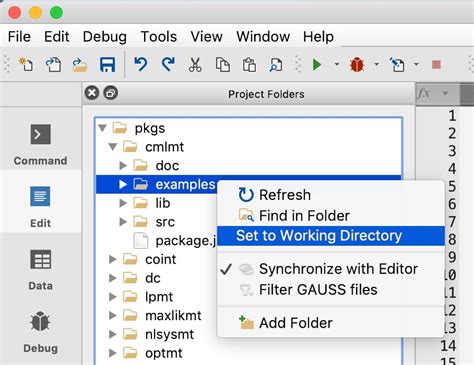The height and width of the screenshot is (365, 474).
Task: Select the lib folder name
Action: coord(163,203)
